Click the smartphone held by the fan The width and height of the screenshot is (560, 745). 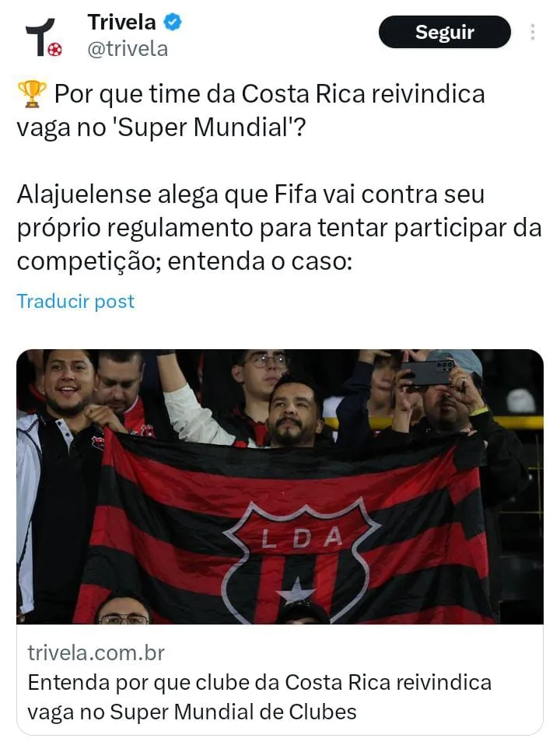pyautogui.click(x=427, y=372)
